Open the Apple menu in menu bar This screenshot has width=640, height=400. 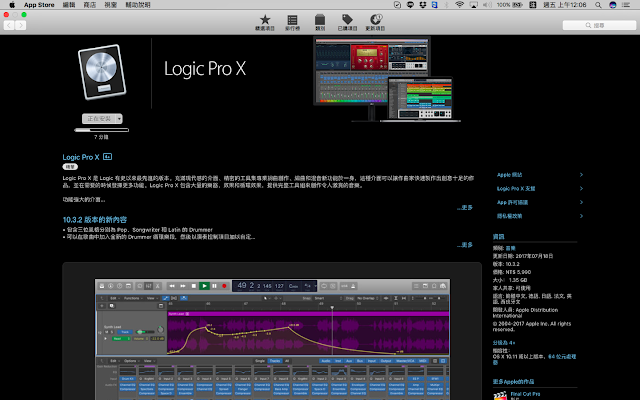pyautogui.click(x=12, y=5)
